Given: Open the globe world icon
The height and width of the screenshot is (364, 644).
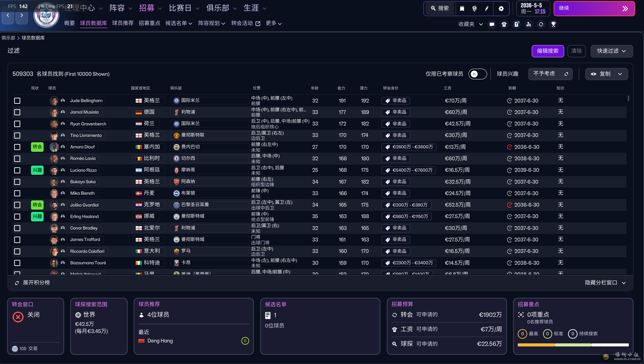Looking at the screenshot, I should coord(474,8).
